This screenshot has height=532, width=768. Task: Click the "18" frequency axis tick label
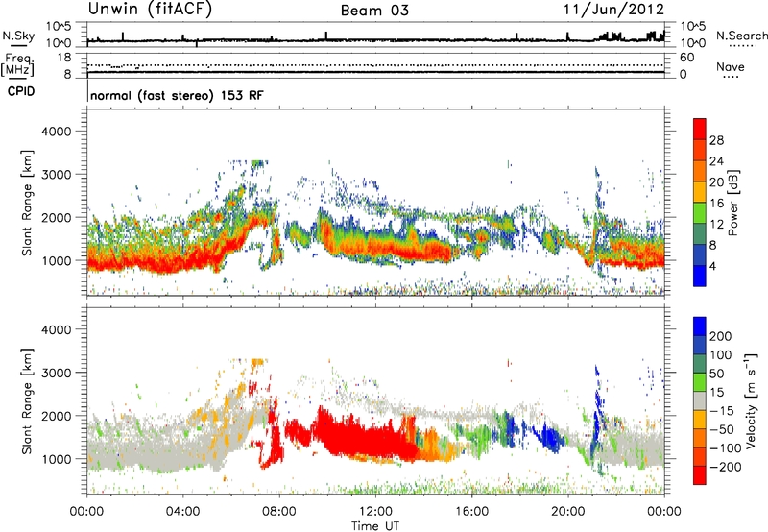click(x=64, y=58)
